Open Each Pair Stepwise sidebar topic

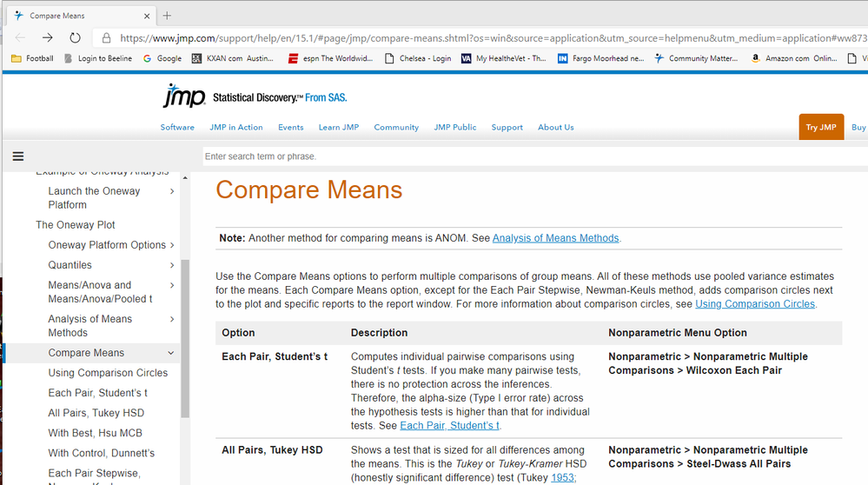coord(94,477)
